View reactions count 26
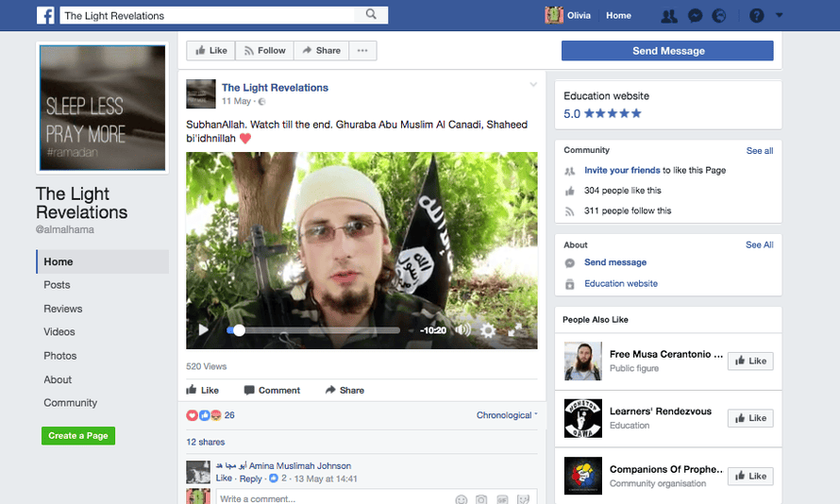The height and width of the screenshot is (504, 840). (x=229, y=415)
